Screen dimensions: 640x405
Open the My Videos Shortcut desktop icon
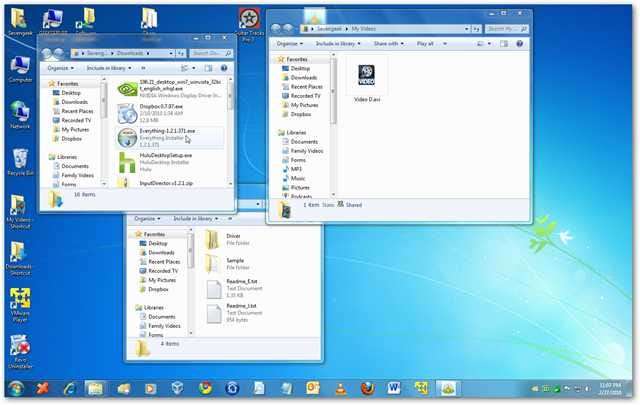pyautogui.click(x=19, y=211)
